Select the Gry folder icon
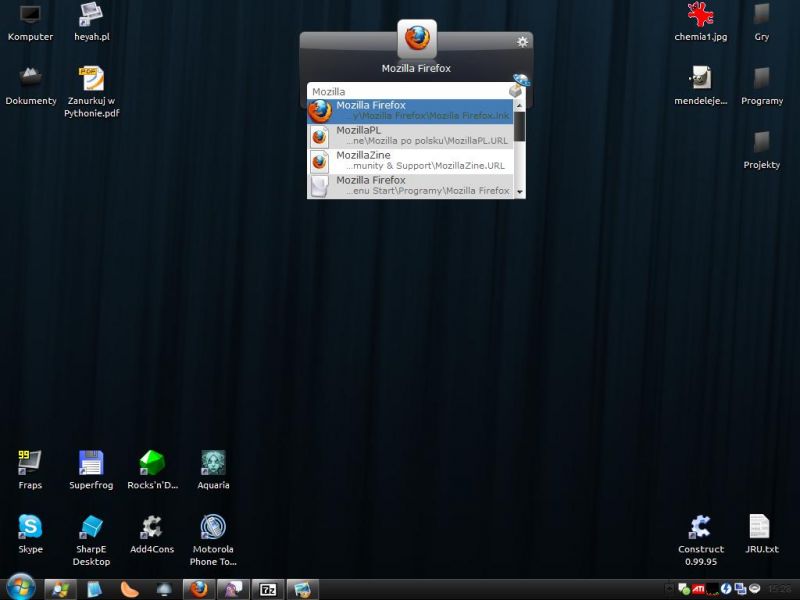The image size is (800, 600). pyautogui.click(x=762, y=22)
